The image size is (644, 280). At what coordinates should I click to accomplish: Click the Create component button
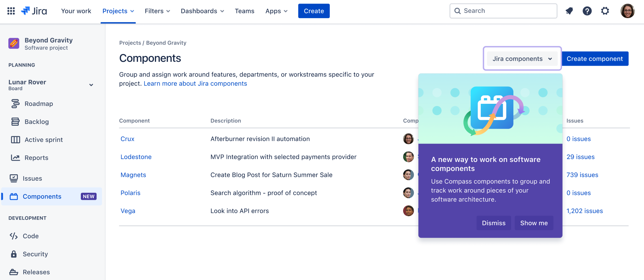coord(595,59)
